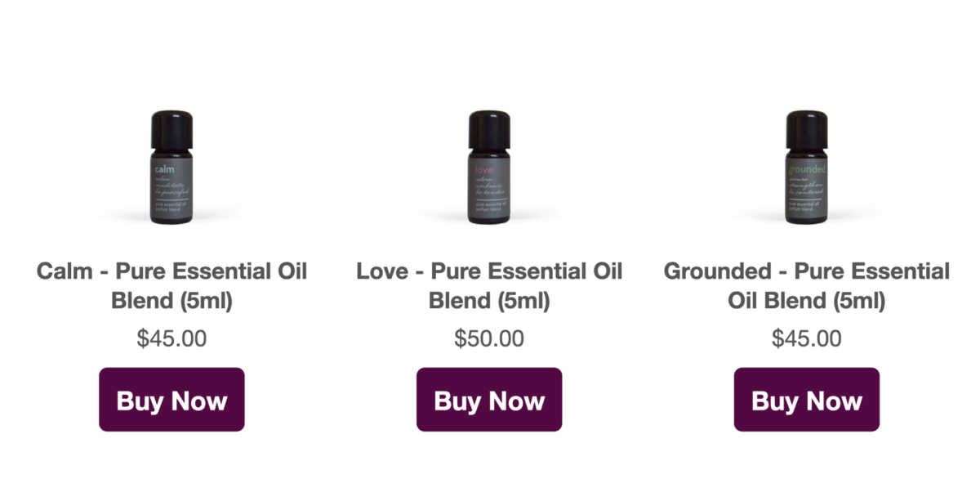The height and width of the screenshot is (479, 980).
Task: Open the Grounded - Pure Essential Oil Blend title
Action: 807,285
